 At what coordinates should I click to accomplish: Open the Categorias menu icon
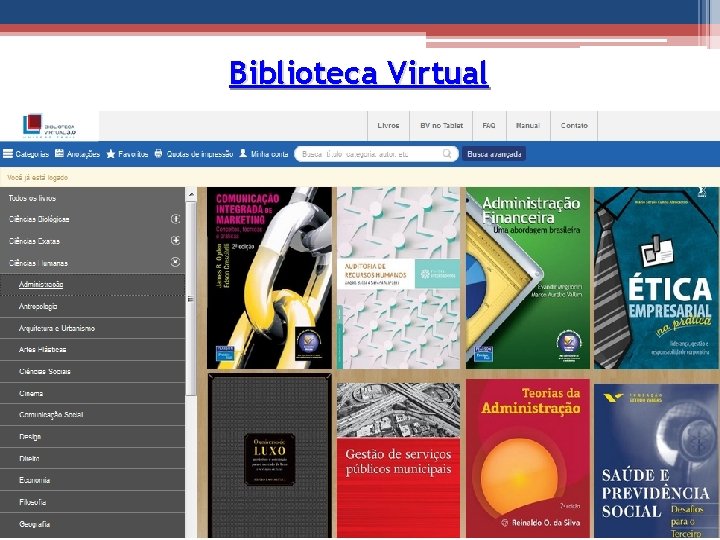(x=8, y=154)
